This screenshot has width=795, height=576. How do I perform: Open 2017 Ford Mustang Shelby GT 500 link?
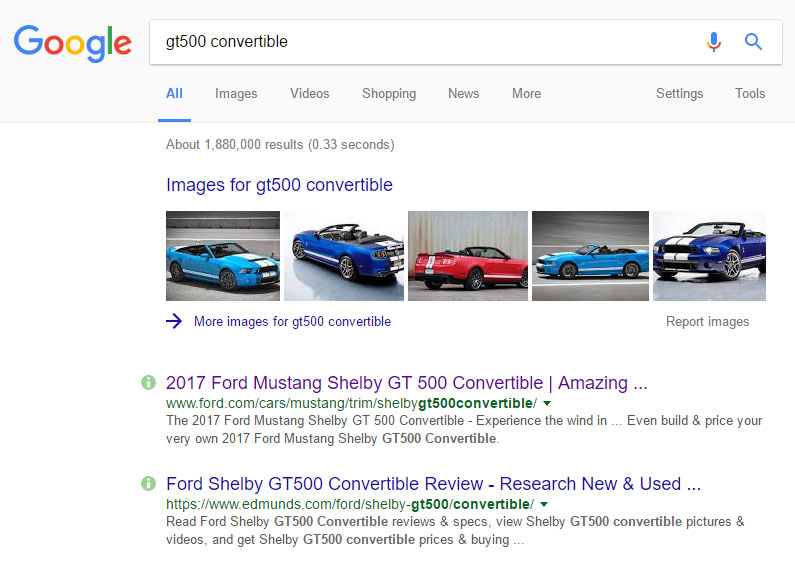tap(406, 383)
